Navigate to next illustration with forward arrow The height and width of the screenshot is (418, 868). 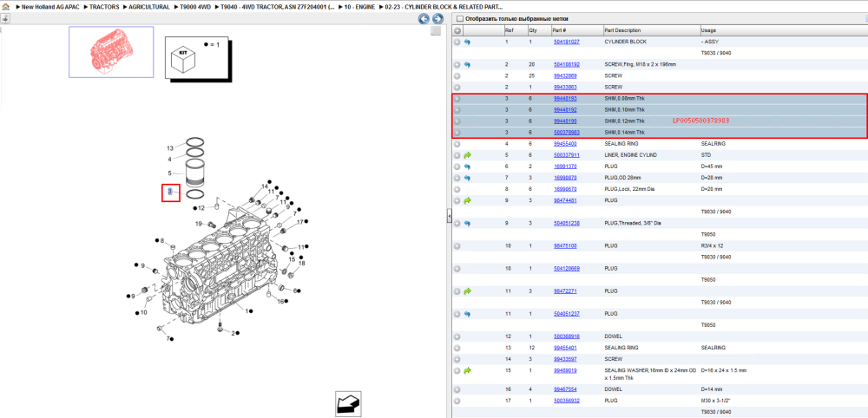[x=437, y=19]
